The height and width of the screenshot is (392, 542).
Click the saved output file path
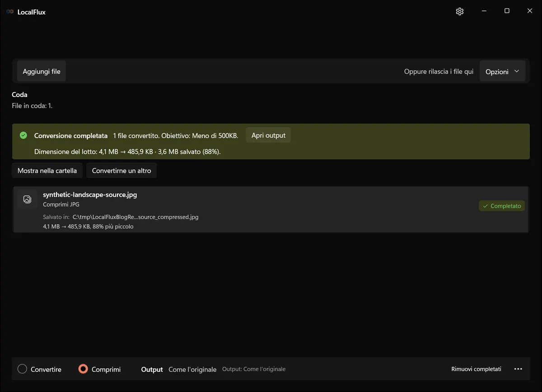[x=135, y=217]
